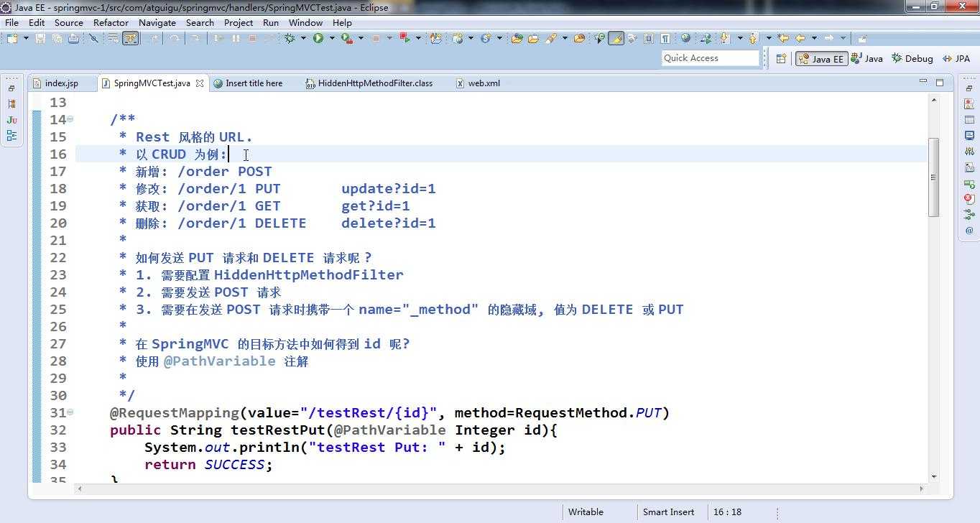Expand the Run launch dropdown arrow
This screenshot has height=523, width=980.
point(332,38)
